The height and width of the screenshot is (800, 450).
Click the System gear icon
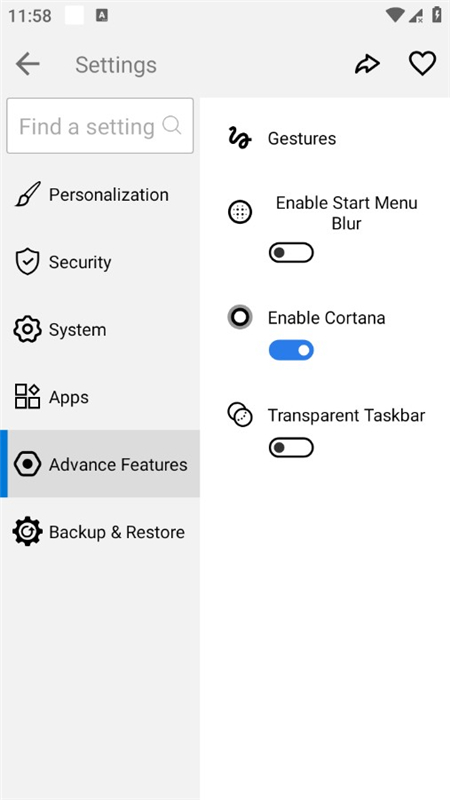28,330
